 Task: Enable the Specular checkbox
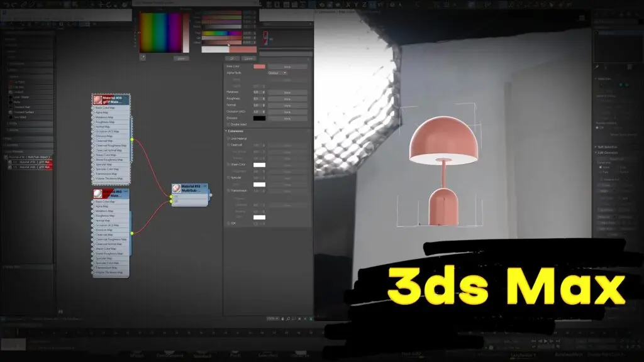point(229,178)
